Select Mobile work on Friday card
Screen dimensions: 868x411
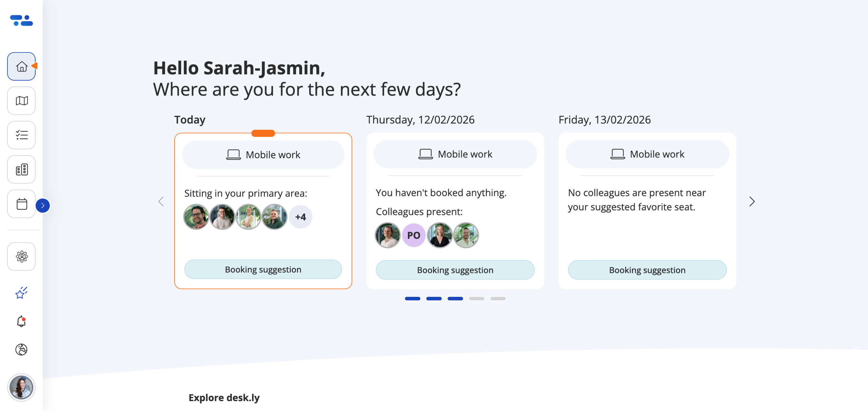(x=647, y=154)
